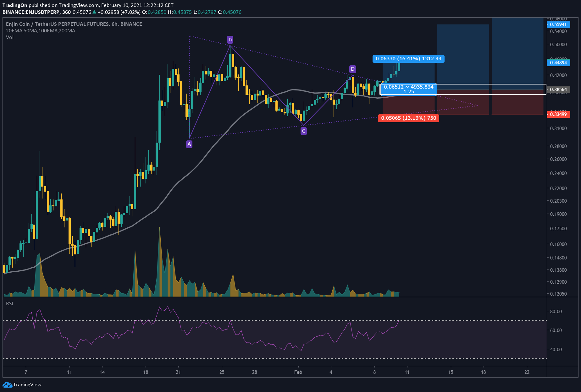Click the 0.12050 price scale label
Image resolution: width=581 pixels, height=392 pixels.
[558, 294]
